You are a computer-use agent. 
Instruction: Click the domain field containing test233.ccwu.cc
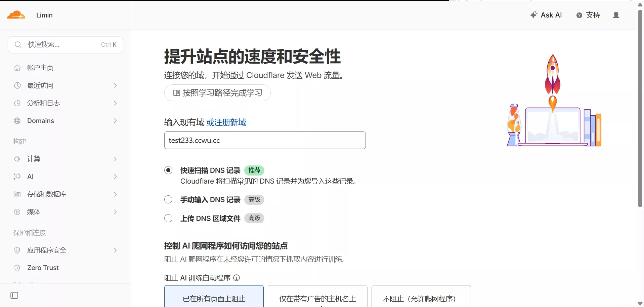click(265, 140)
